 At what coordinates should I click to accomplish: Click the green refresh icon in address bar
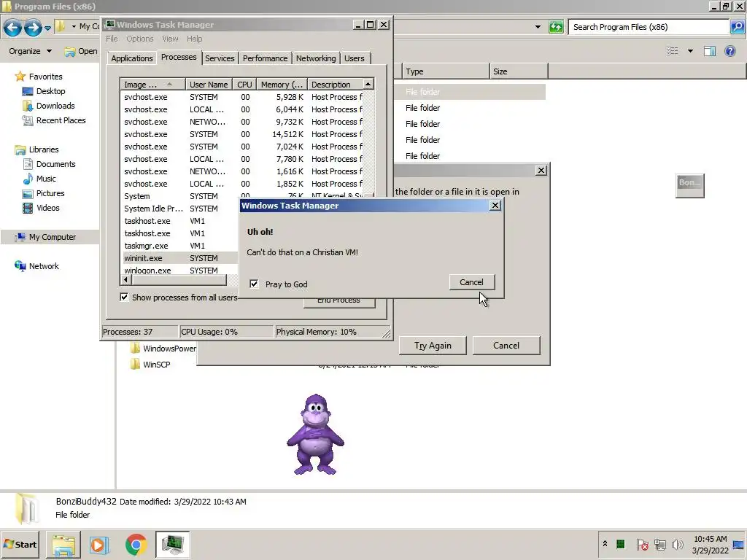(555, 27)
